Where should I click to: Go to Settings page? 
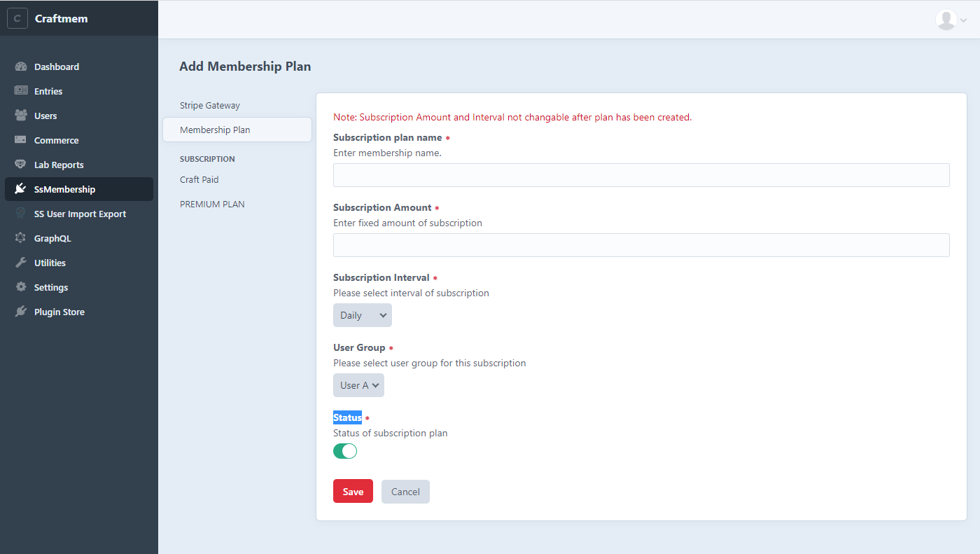coord(78,287)
